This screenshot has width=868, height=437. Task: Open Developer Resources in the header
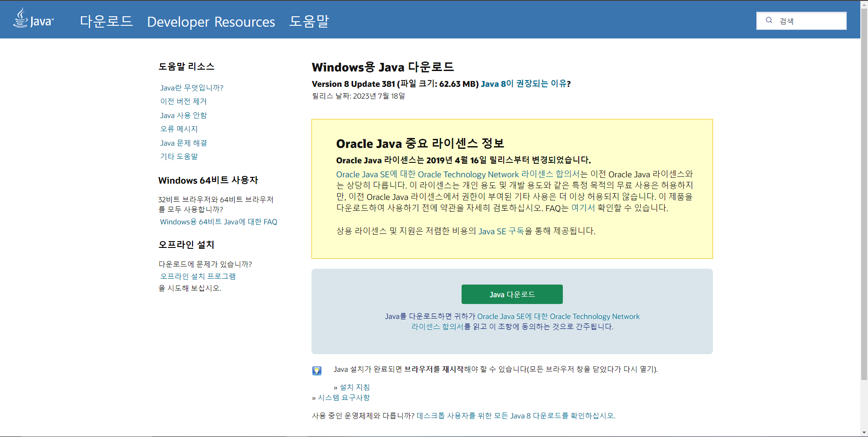click(x=211, y=22)
